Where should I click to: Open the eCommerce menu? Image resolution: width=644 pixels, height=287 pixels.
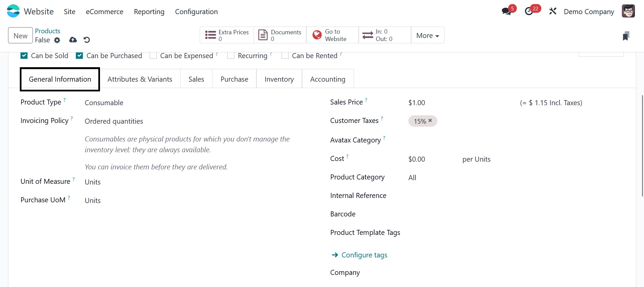104,12
